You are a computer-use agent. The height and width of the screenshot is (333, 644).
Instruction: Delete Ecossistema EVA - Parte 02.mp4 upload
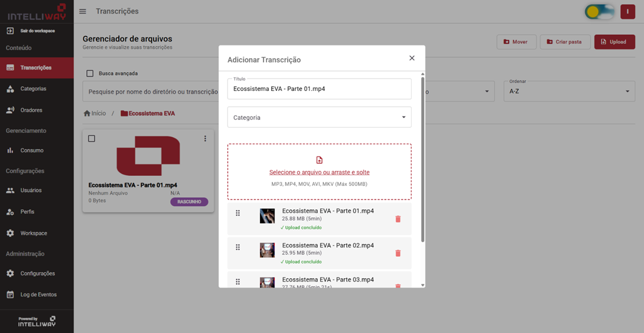coord(398,253)
